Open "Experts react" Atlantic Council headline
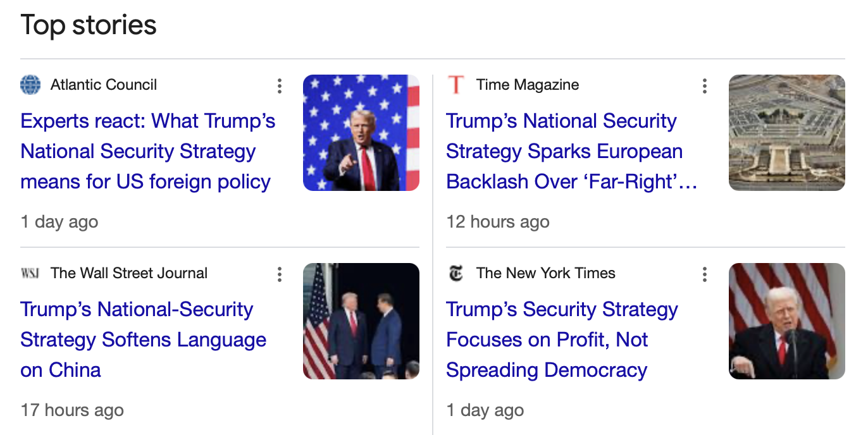The image size is (868, 435). [x=147, y=151]
